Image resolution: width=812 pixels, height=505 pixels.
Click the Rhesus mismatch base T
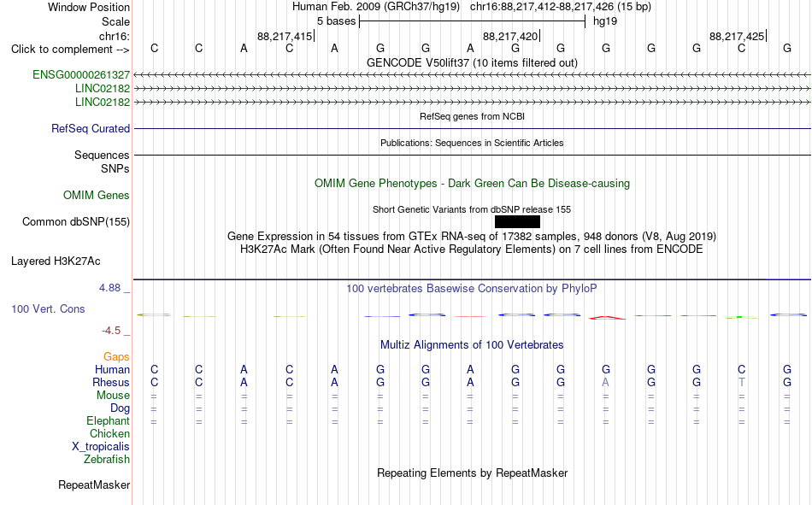742,383
